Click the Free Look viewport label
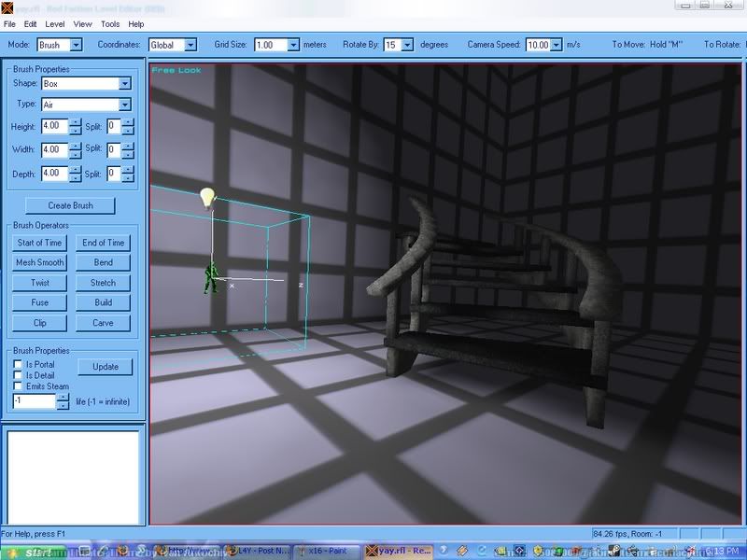Screen dimensions: 747x560 (x=176, y=70)
